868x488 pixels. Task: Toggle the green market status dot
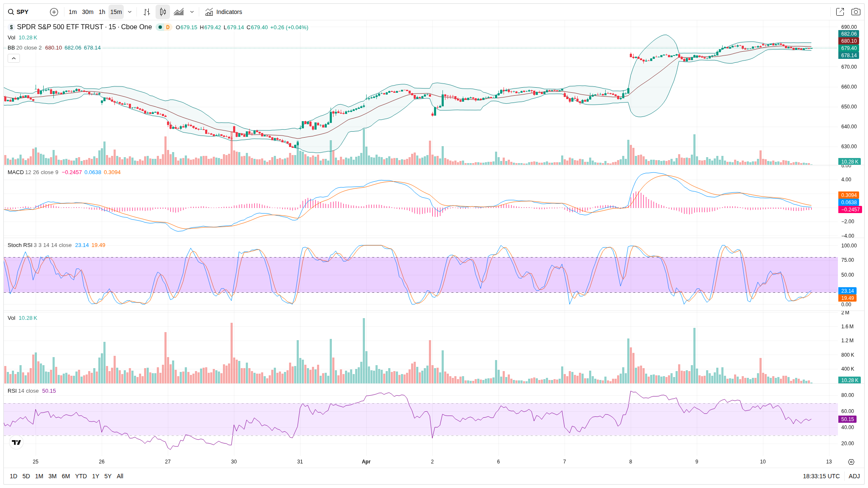point(160,27)
